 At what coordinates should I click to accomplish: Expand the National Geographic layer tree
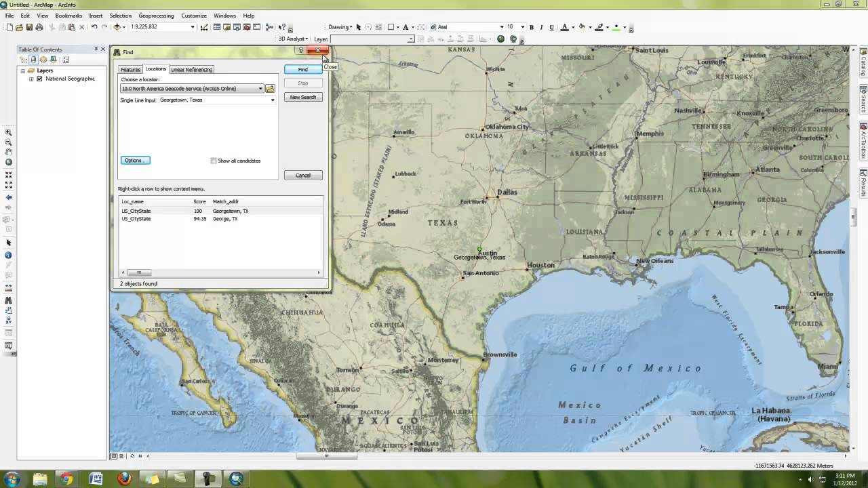(31, 79)
